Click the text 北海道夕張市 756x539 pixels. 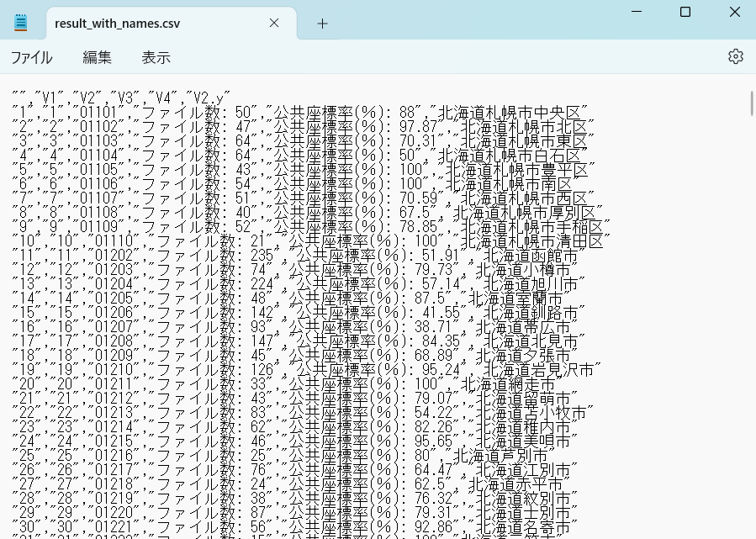coord(523,356)
